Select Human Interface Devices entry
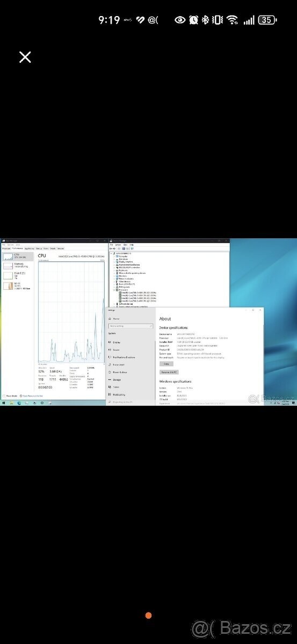This screenshot has height=644, width=297. click(x=128, y=265)
